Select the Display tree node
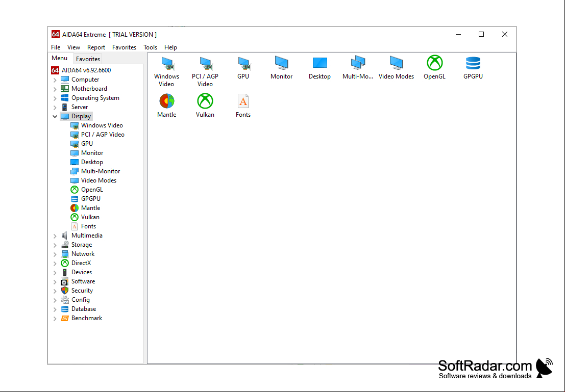 pyautogui.click(x=77, y=116)
